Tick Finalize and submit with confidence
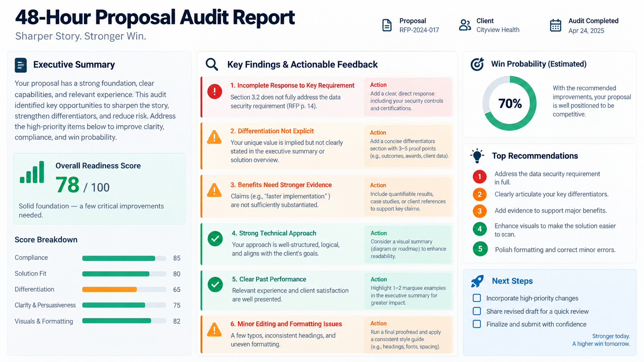The height and width of the screenshot is (362, 644). click(x=477, y=324)
